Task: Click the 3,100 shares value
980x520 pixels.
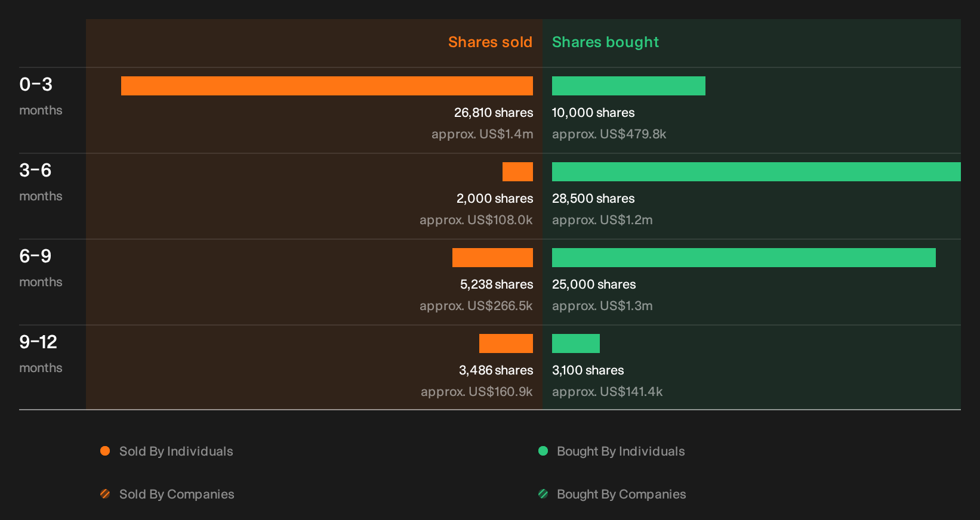Action: click(x=588, y=370)
